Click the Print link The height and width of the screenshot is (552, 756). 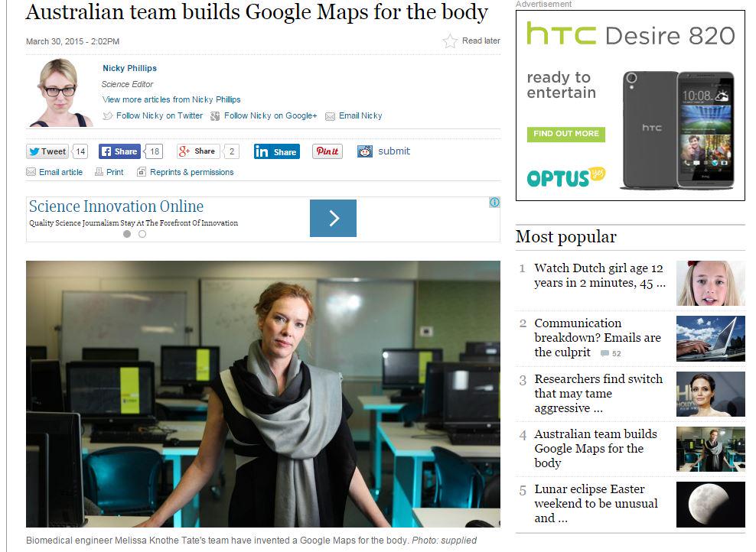point(109,172)
